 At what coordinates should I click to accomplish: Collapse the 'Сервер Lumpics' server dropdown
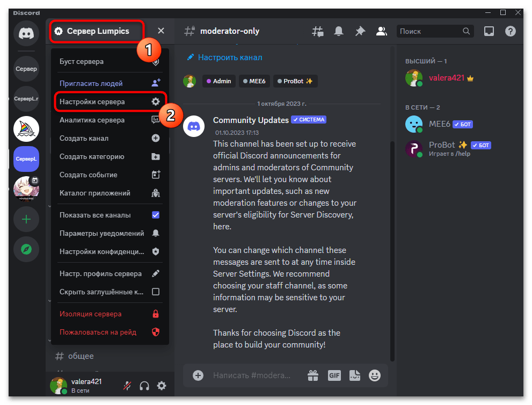pos(161,31)
